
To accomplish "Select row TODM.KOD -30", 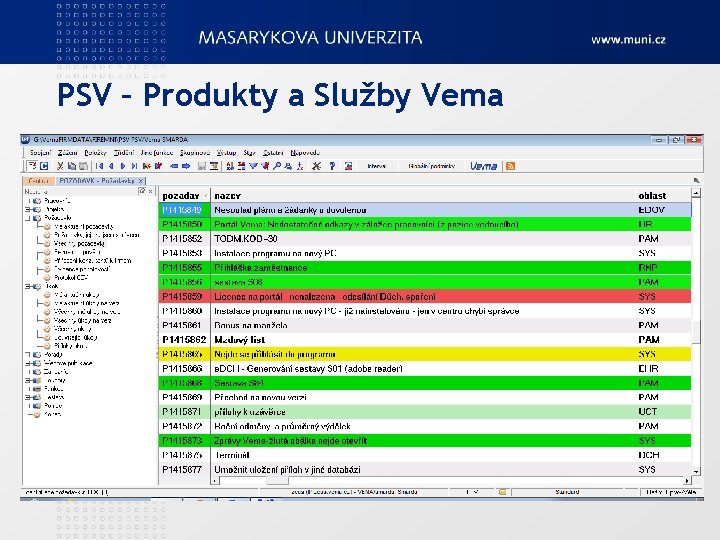I will [425, 239].
